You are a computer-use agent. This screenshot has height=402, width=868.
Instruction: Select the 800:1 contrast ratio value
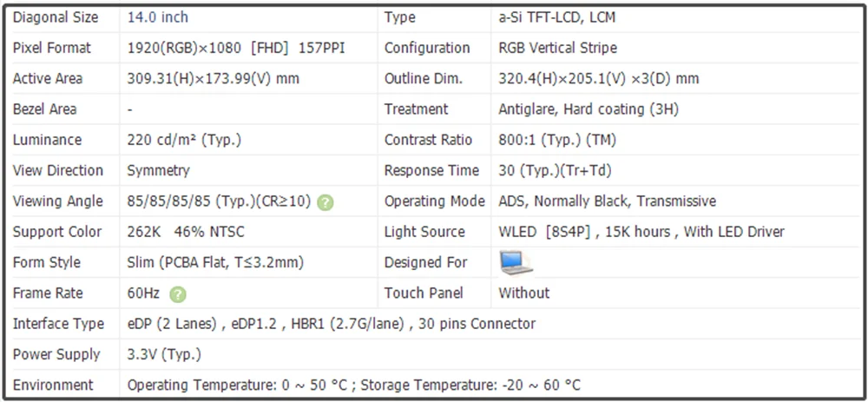coord(556,140)
